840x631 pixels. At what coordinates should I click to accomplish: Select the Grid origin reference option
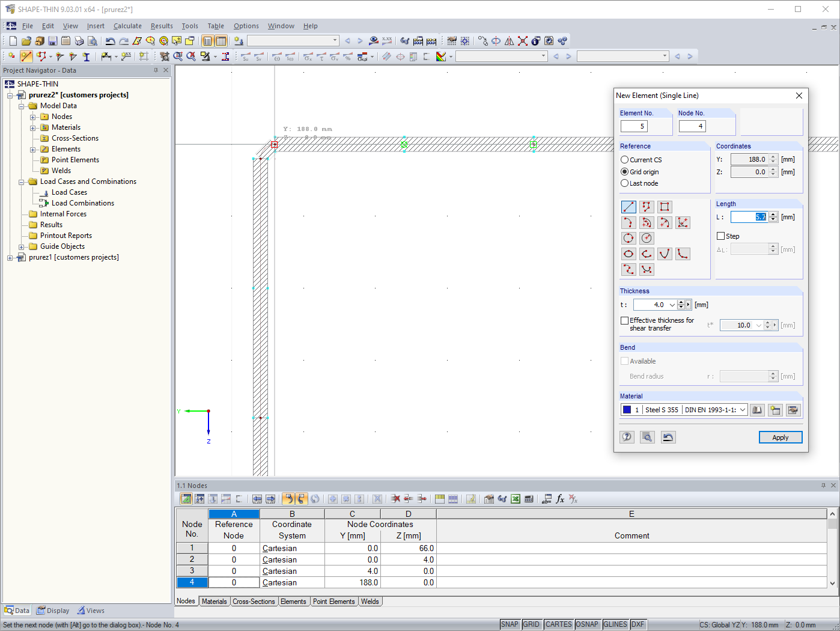625,172
